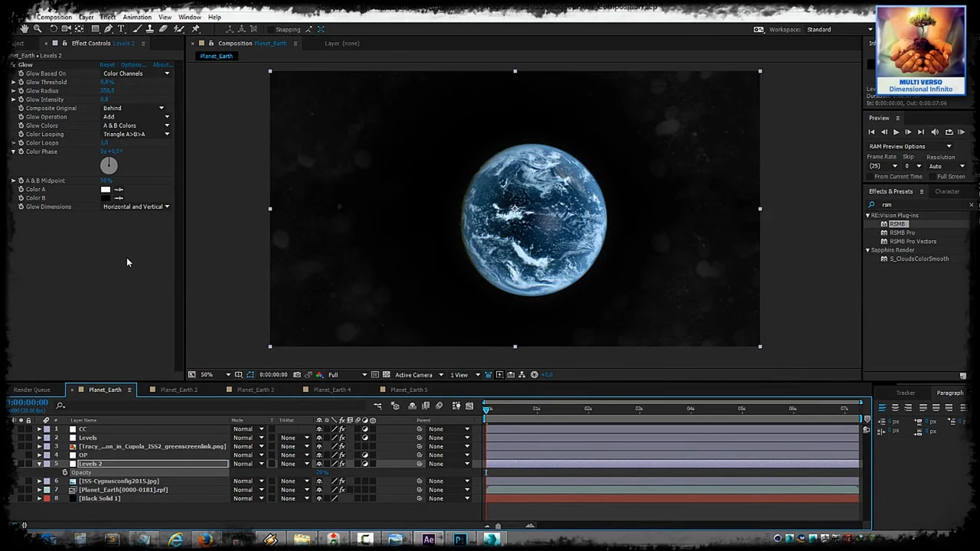Open the Window menu

[x=189, y=17]
